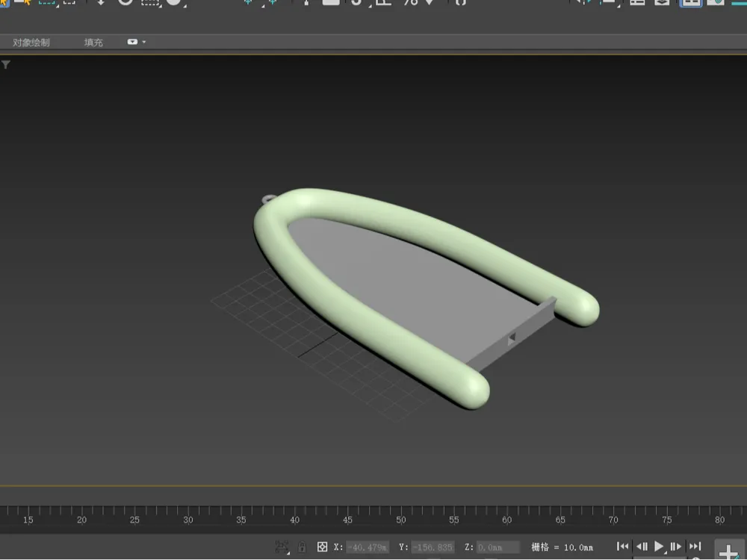Jump to the start frame

(x=623, y=547)
